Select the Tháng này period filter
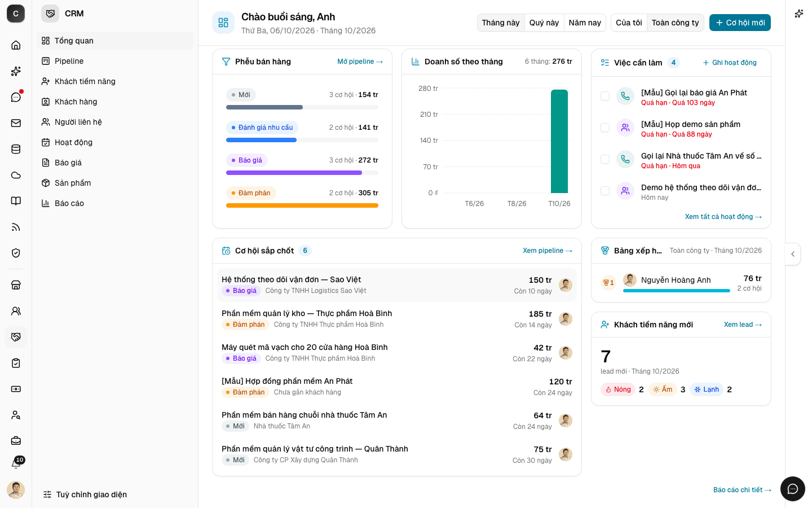 [x=501, y=23]
